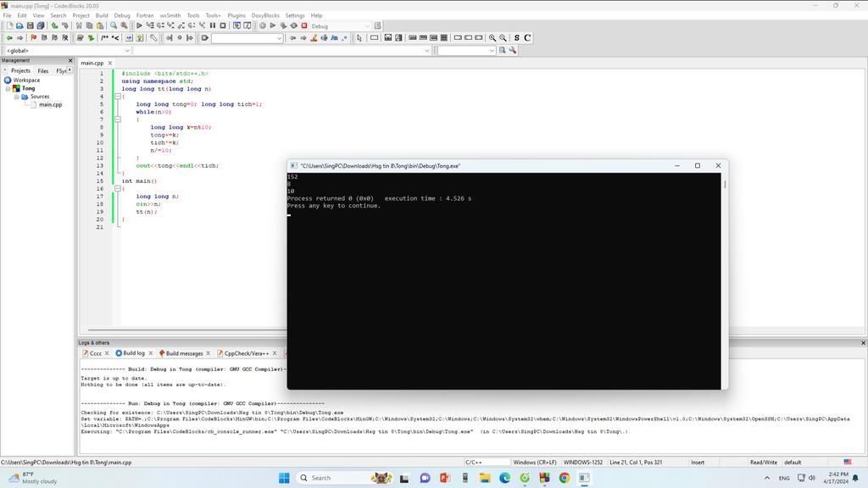Fold the main function block at line 16
868x488 pixels.
[117, 189]
